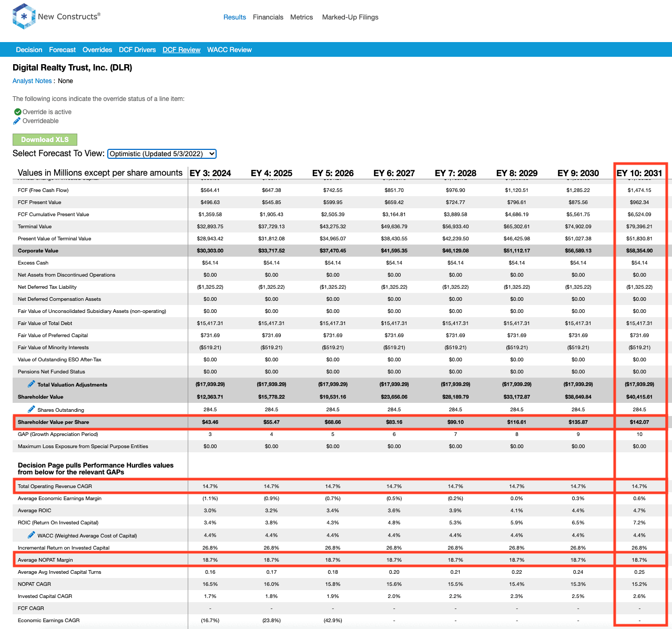Click ROIC 7.2% value in 2031

coord(639,523)
